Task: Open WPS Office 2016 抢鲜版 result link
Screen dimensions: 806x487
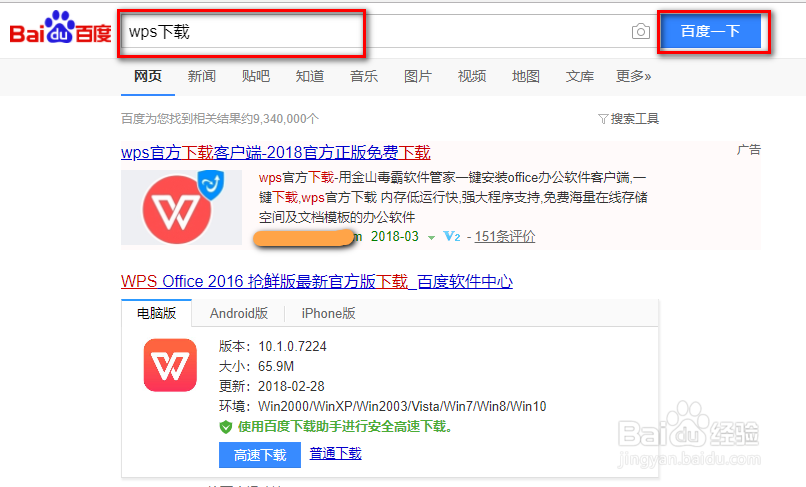Action: (317, 282)
